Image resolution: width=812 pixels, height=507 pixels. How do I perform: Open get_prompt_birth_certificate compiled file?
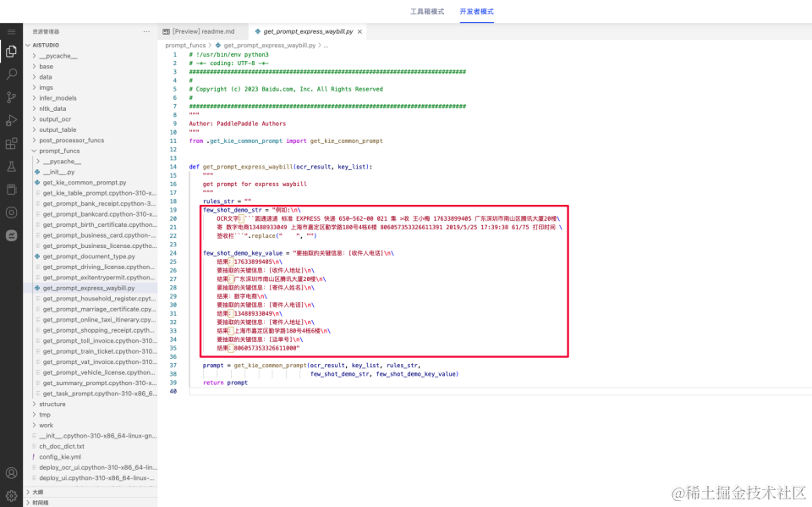[99, 224]
